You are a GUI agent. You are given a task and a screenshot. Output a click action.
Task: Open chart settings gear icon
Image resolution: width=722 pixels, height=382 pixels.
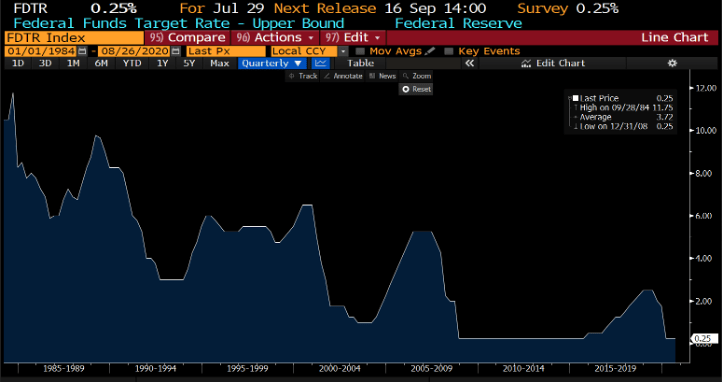click(x=672, y=64)
